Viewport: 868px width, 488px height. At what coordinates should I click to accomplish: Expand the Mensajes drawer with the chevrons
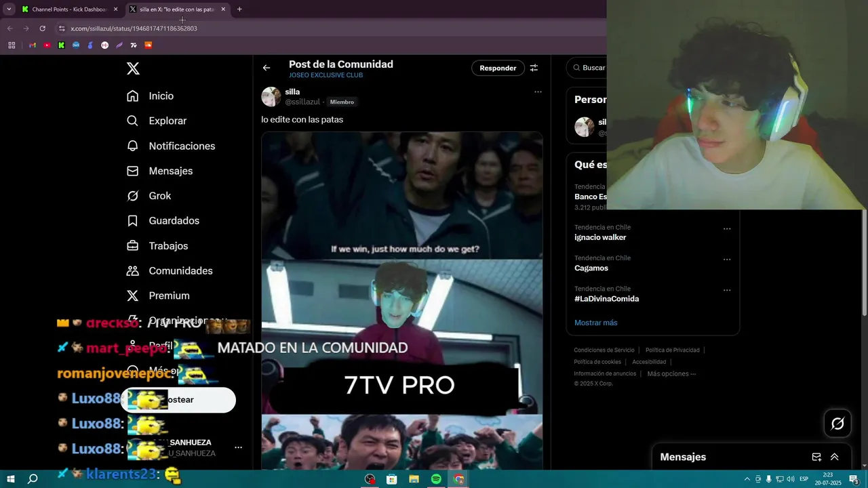835,457
